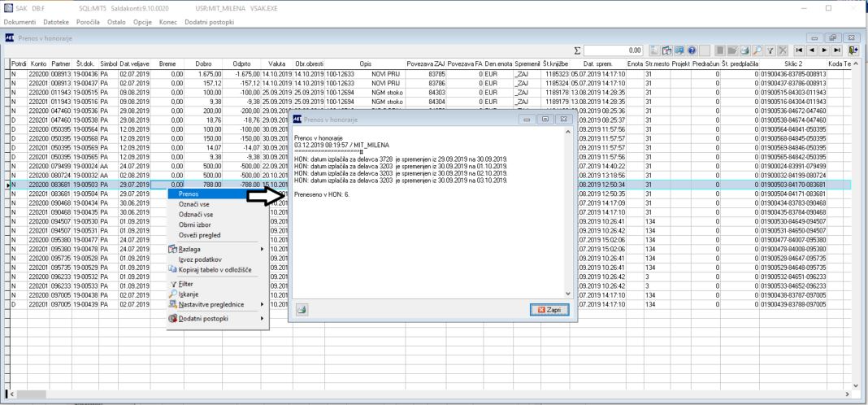Click the sum value input field
Image resolution: width=868 pixels, height=405 pixels.
(614, 50)
